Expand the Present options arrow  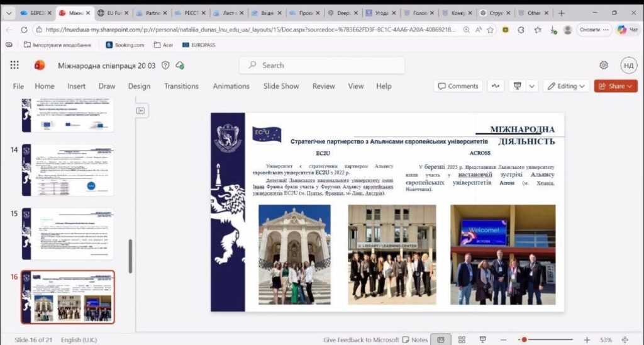coord(533,86)
